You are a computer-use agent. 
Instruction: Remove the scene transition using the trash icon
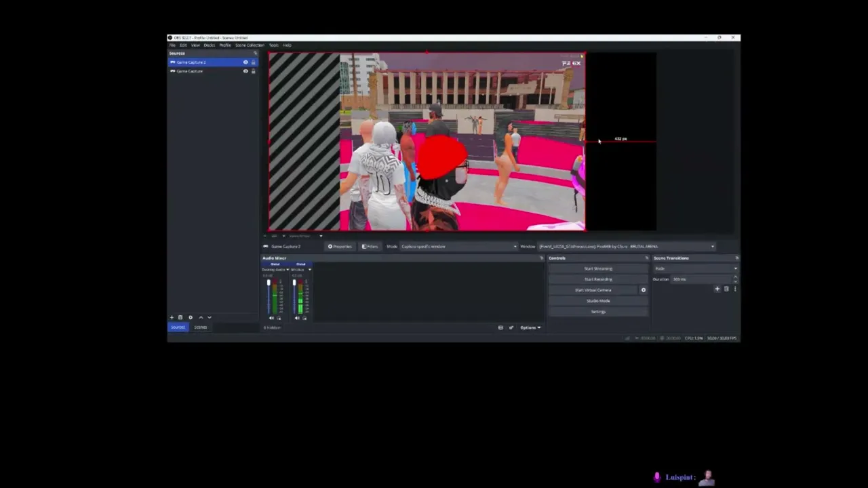(x=726, y=289)
